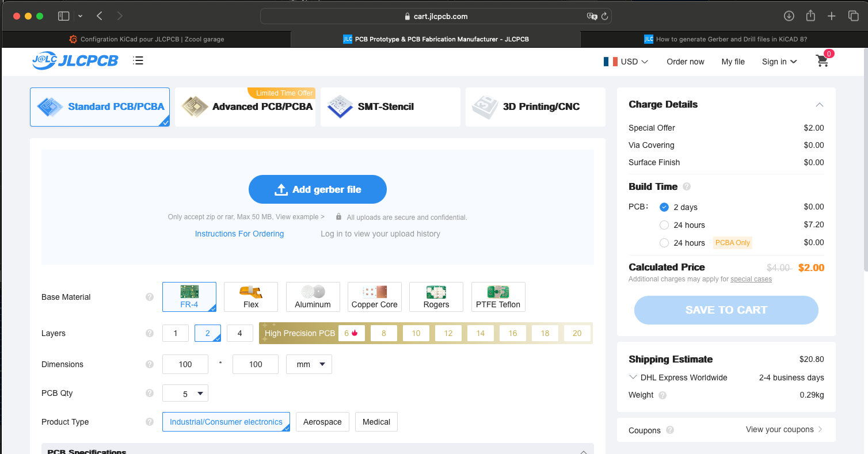Collapse the Charge Details panel
This screenshot has height=454, width=868.
[x=820, y=105]
